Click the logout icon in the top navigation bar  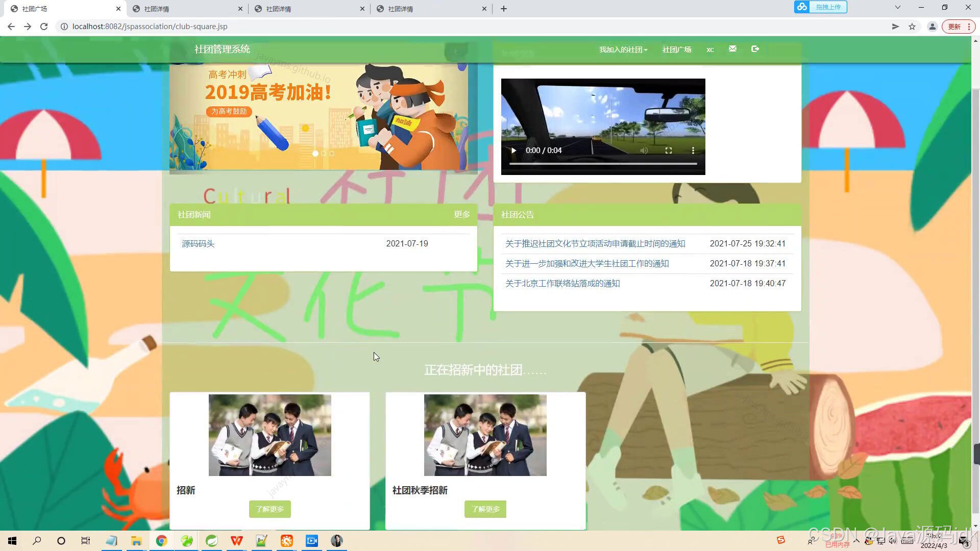pyautogui.click(x=755, y=49)
